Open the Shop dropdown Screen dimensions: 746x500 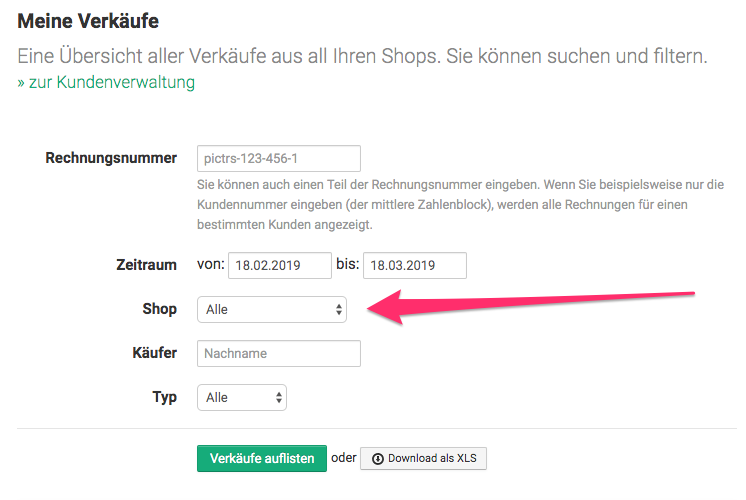coord(272,309)
